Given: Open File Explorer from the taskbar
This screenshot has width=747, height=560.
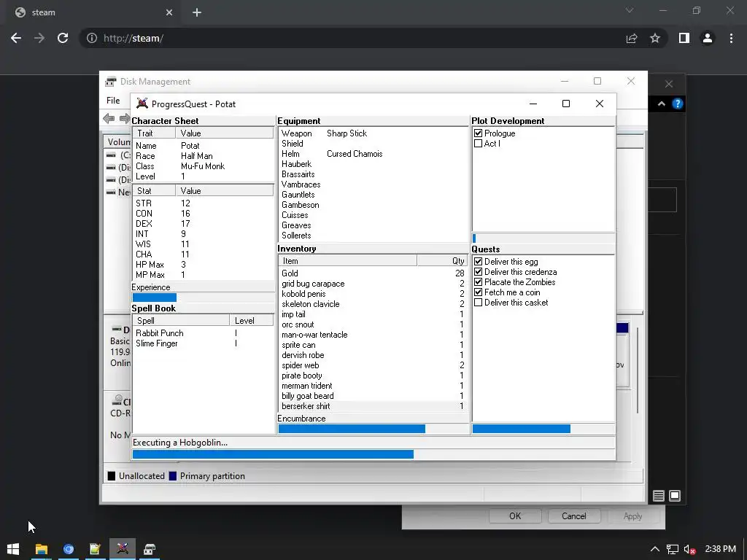Looking at the screenshot, I should pos(42,549).
